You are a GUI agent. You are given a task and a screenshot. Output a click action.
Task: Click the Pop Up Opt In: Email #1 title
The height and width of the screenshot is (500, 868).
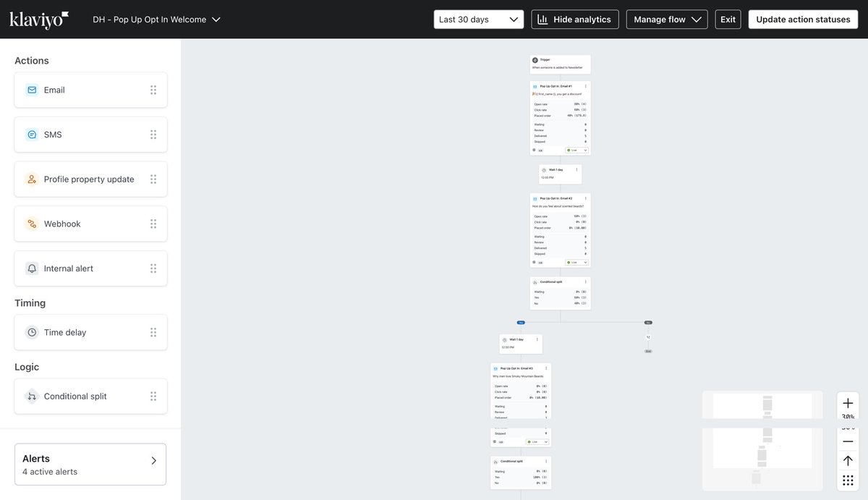556,86
